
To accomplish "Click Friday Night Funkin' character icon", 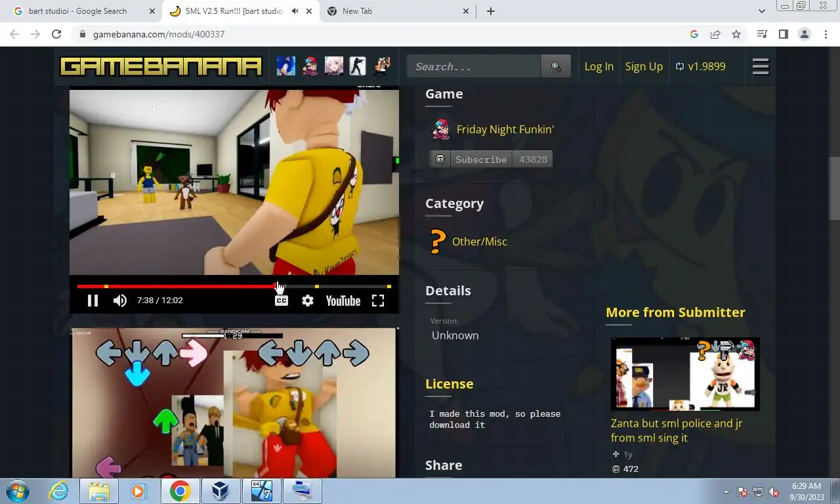I will (440, 129).
